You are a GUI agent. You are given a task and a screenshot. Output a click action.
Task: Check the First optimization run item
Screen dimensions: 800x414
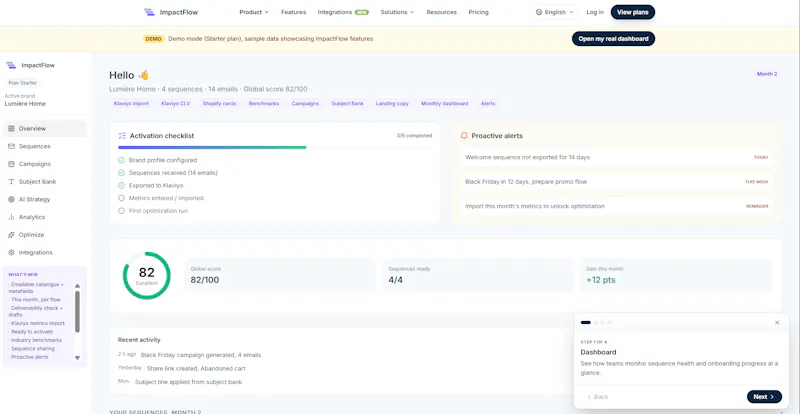(x=121, y=211)
